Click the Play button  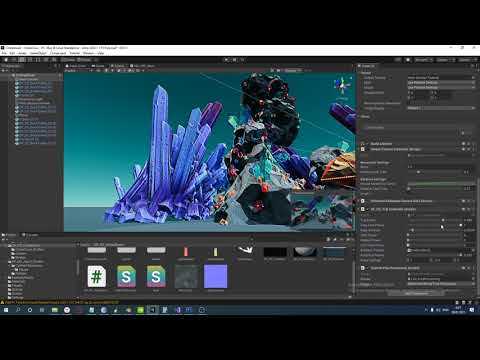point(227,60)
